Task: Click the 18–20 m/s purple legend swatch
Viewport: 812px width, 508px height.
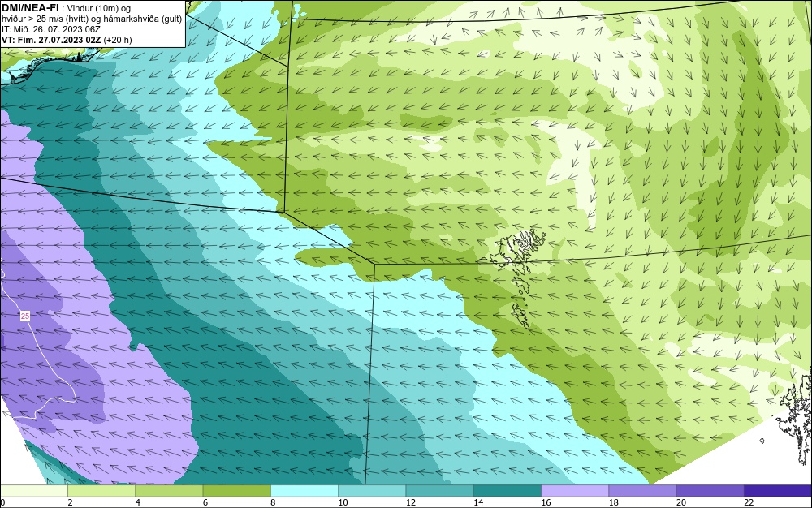Action: [642, 491]
